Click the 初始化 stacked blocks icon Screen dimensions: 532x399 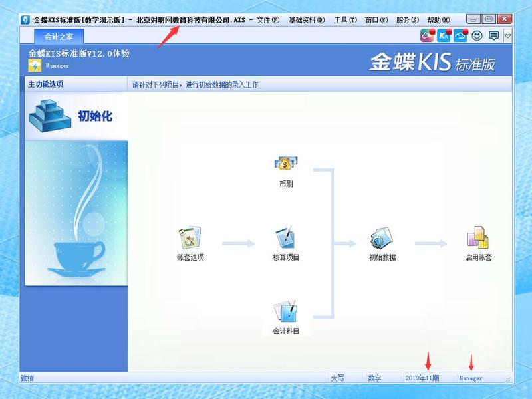pos(49,116)
